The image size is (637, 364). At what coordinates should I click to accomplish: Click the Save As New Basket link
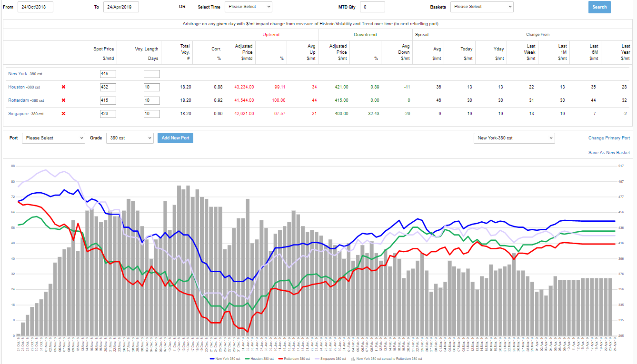click(609, 153)
